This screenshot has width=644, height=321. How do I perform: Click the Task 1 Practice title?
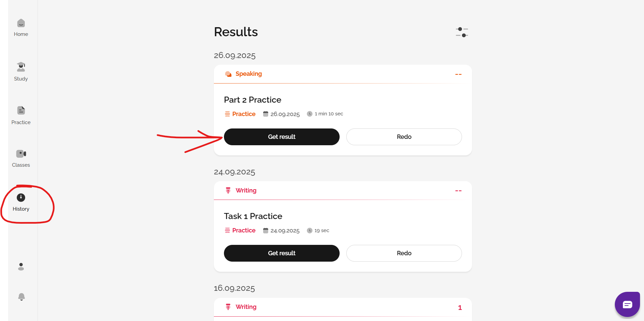[253, 216]
